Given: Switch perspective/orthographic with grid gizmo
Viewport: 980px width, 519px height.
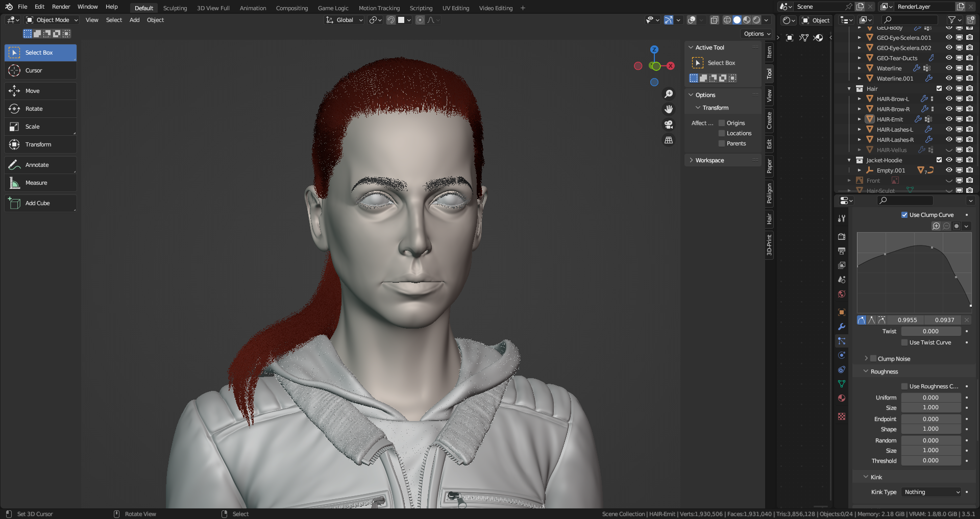Looking at the screenshot, I should pyautogui.click(x=669, y=140).
